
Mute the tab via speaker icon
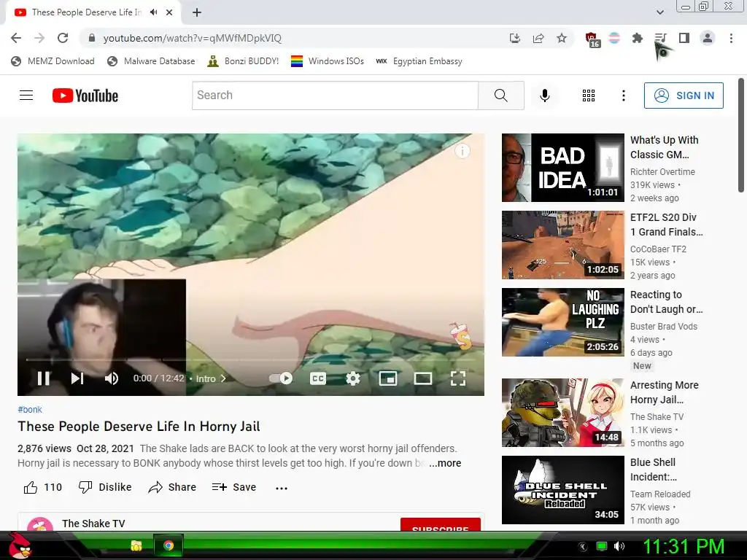[x=153, y=12]
